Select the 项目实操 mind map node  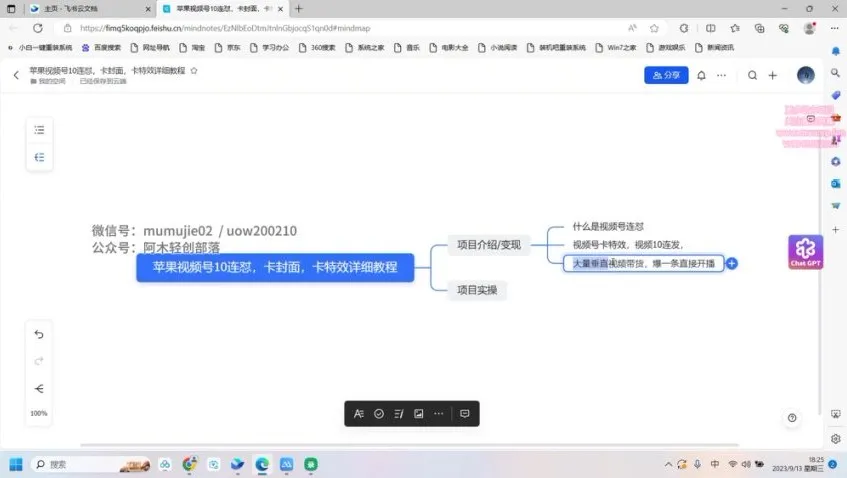pos(476,290)
